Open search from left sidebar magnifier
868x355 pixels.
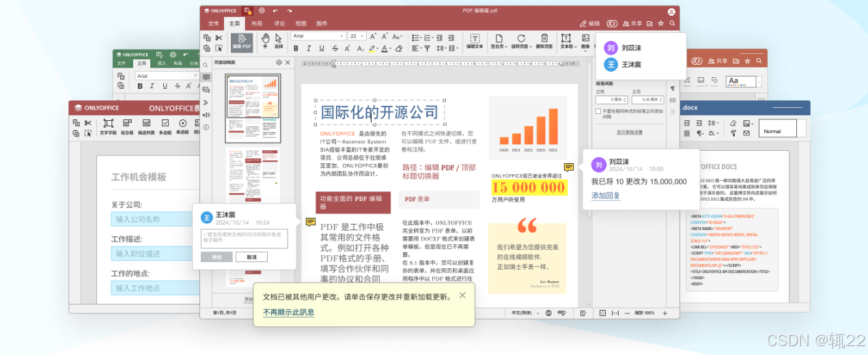[206, 65]
